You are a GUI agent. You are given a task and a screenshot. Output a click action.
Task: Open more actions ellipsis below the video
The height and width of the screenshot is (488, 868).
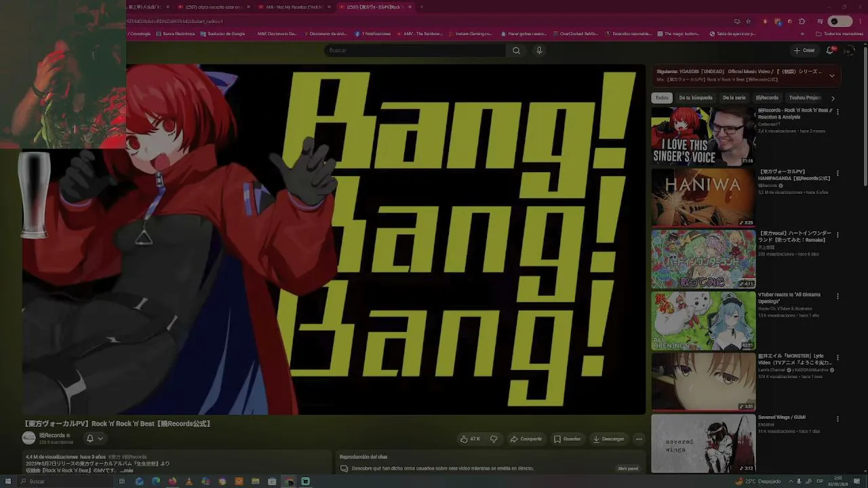(x=639, y=439)
